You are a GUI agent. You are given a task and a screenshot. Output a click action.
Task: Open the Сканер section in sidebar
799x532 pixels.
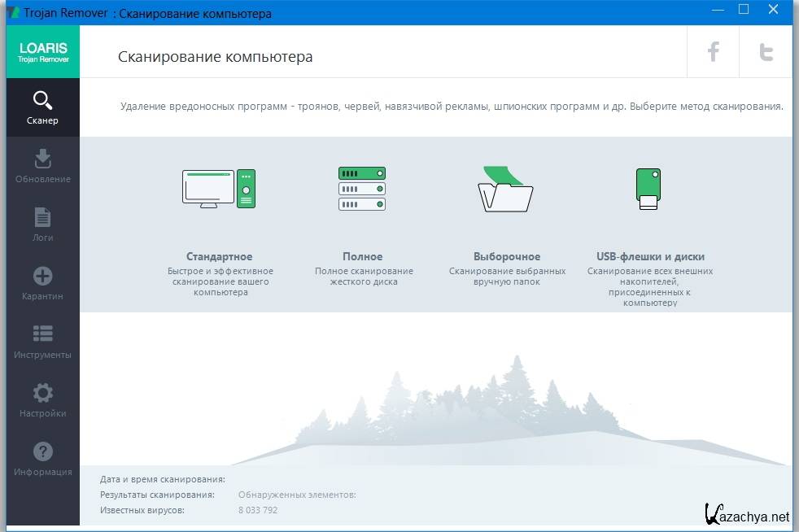[x=42, y=107]
